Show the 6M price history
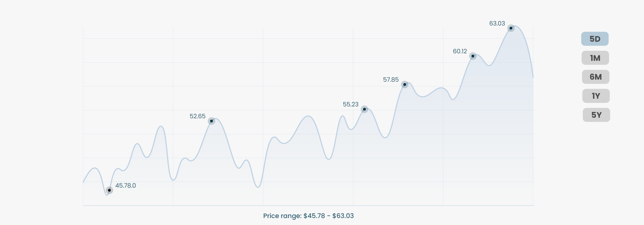 point(596,77)
